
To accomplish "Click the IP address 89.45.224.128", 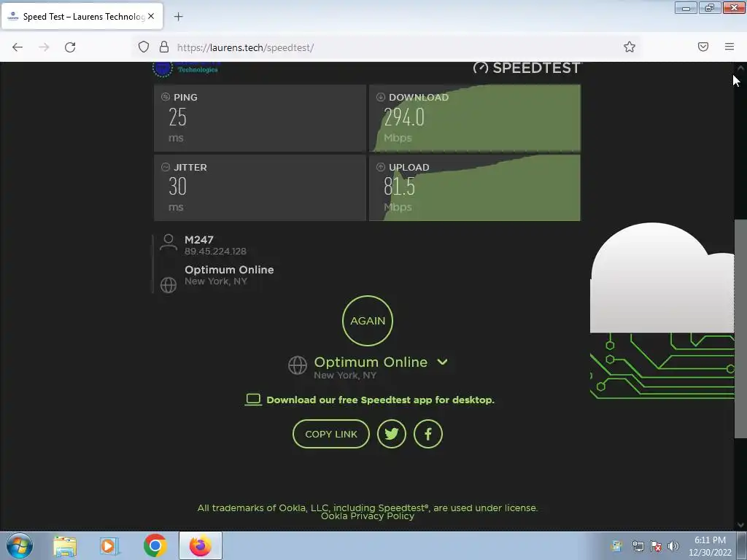I will (x=215, y=252).
